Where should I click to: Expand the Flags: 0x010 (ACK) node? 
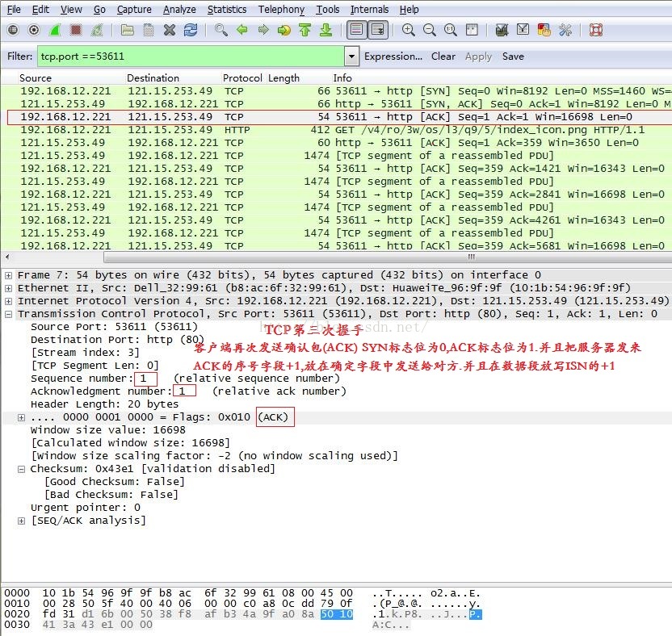pos(21,417)
